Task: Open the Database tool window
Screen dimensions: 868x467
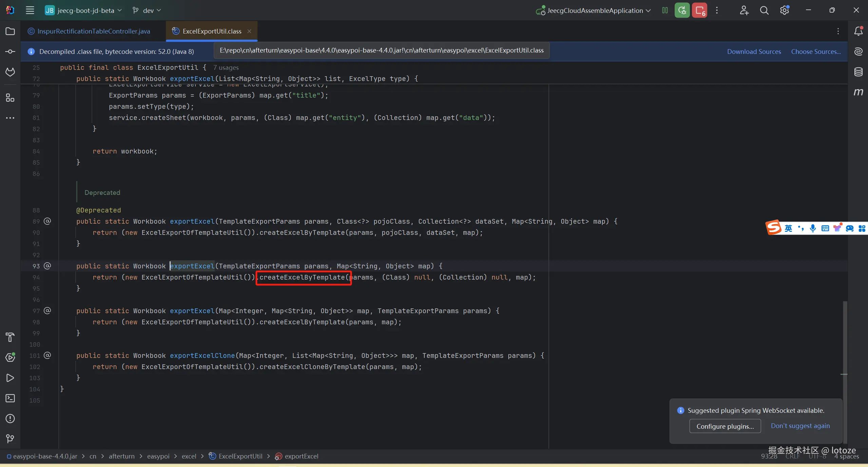Action: pyautogui.click(x=858, y=72)
